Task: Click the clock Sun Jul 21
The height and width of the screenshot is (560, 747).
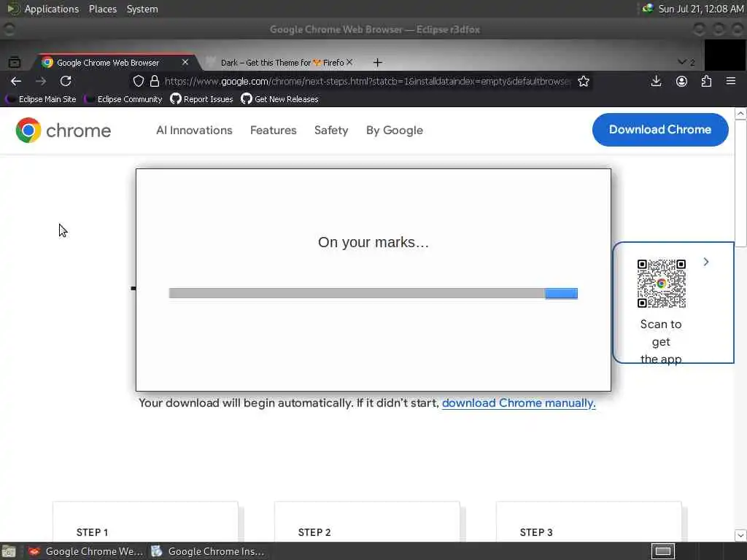Action: 701,9
